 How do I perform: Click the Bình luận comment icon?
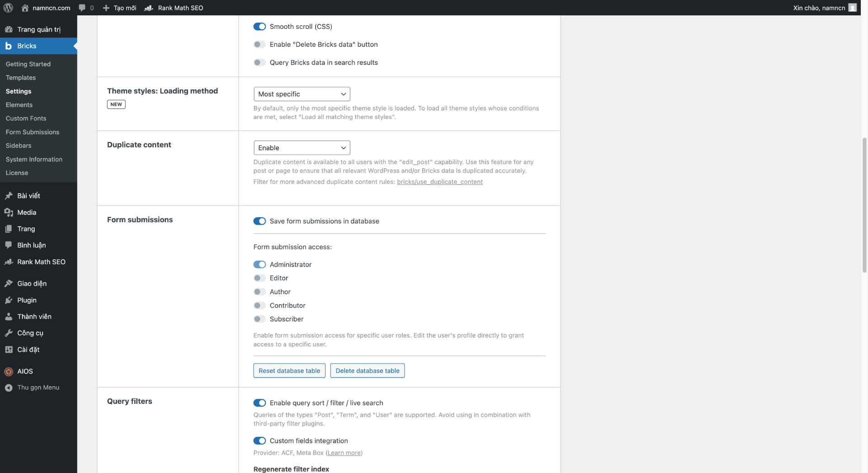click(x=9, y=245)
